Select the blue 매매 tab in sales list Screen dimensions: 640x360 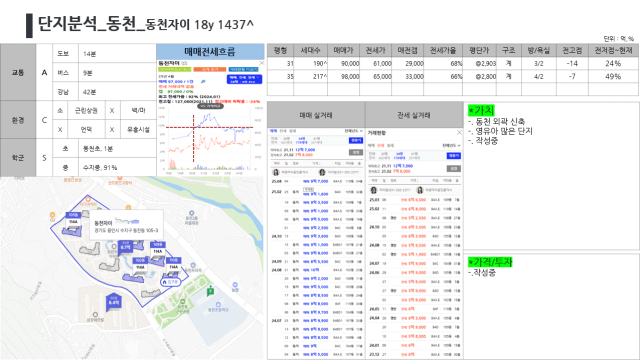(x=273, y=131)
